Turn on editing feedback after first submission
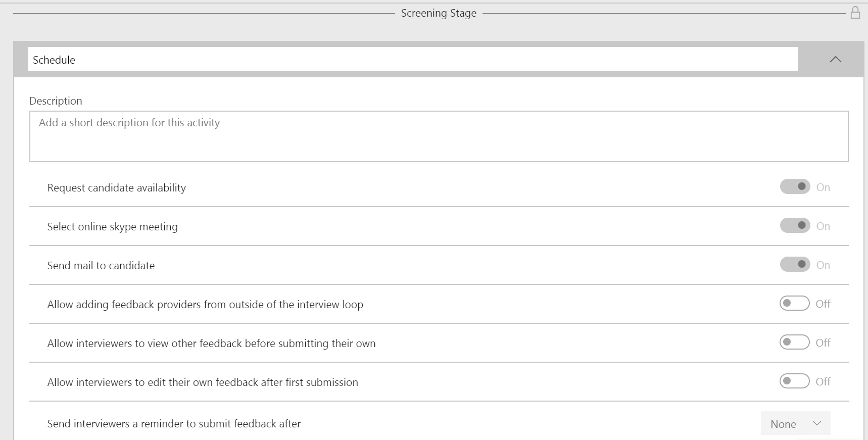This screenshot has width=868, height=440. click(794, 381)
